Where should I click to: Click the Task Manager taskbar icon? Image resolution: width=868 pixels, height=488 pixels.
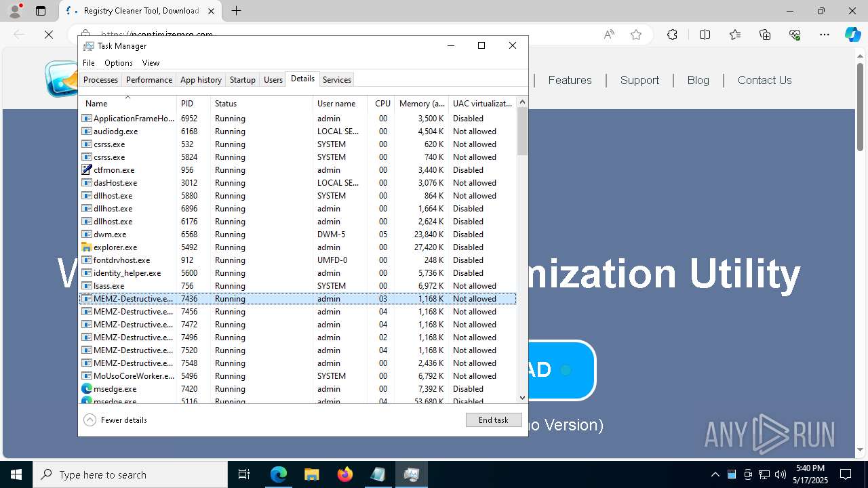point(411,474)
